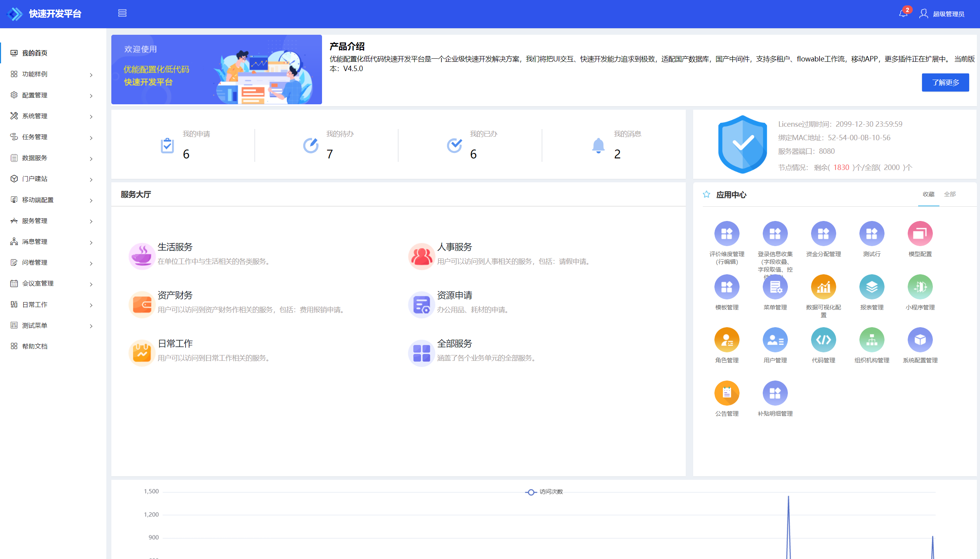Click the 全部服务 grid icon
The width and height of the screenshot is (980, 559).
pos(421,353)
